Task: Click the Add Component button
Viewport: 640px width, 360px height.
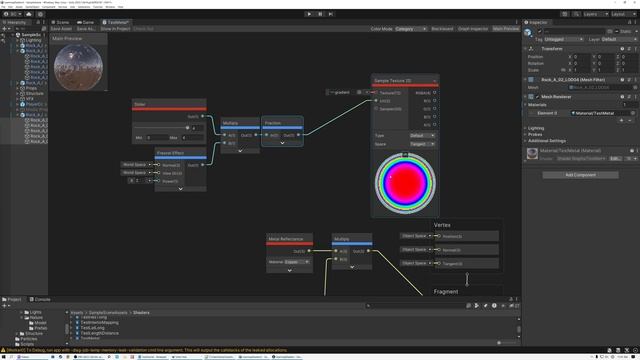Action: click(580, 175)
